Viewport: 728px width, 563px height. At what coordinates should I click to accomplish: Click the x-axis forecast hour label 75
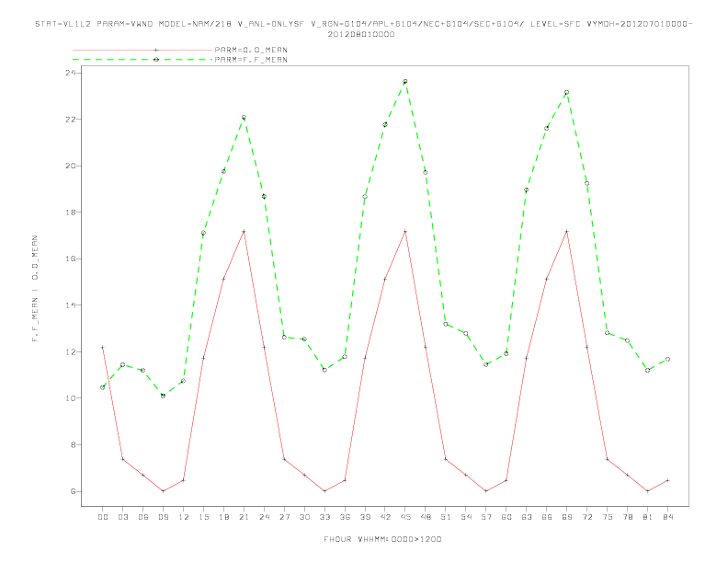[608, 517]
